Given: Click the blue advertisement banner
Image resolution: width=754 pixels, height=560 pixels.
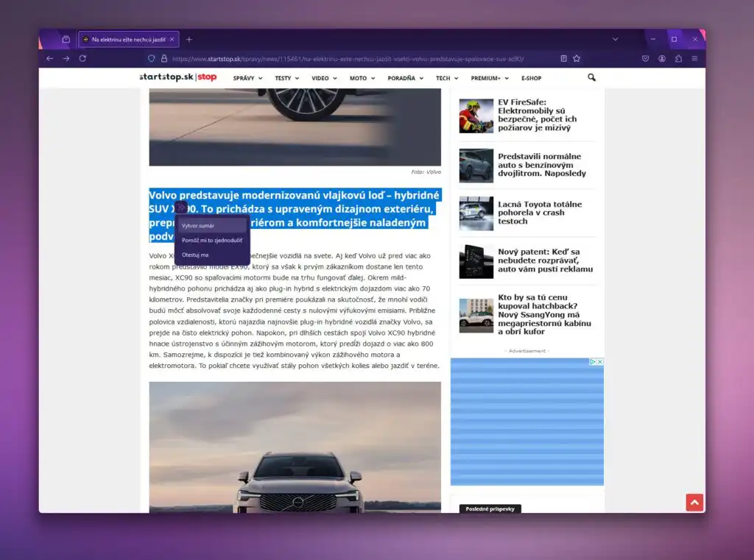Looking at the screenshot, I should coord(526,423).
